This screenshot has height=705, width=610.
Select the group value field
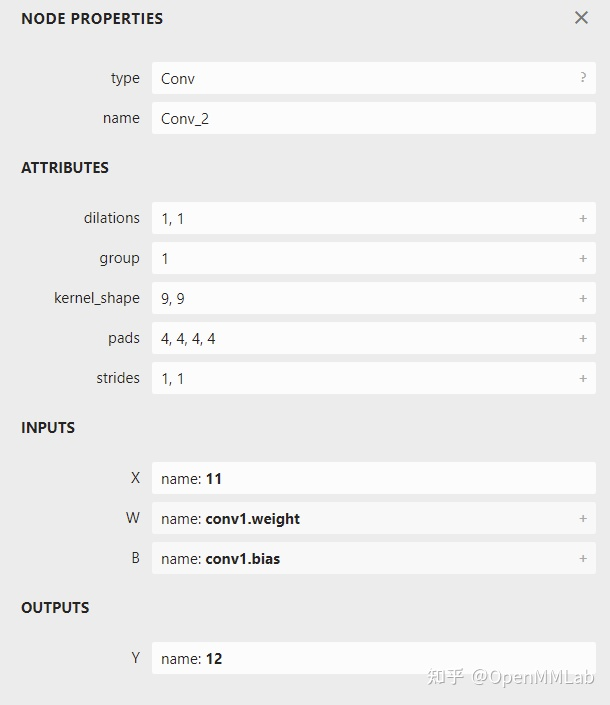[374, 258]
